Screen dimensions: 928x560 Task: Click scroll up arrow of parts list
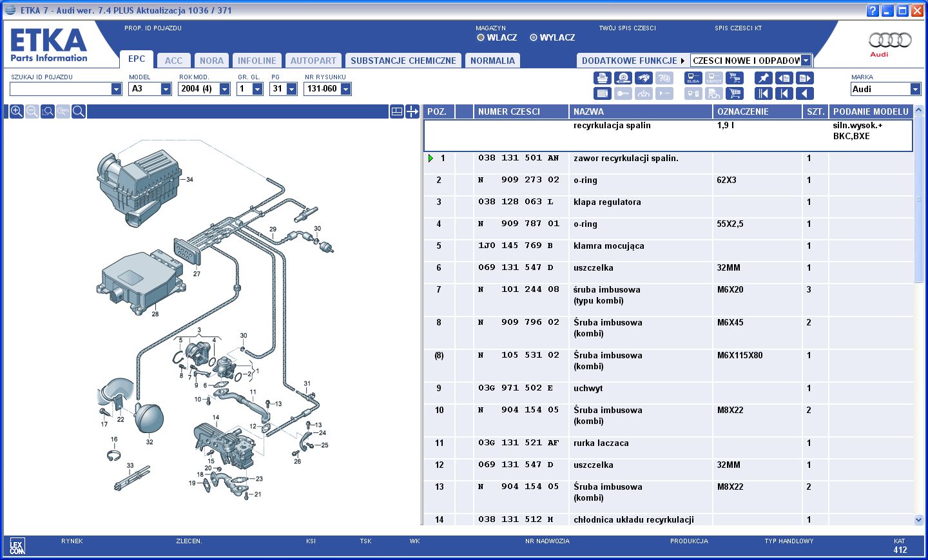[x=919, y=110]
